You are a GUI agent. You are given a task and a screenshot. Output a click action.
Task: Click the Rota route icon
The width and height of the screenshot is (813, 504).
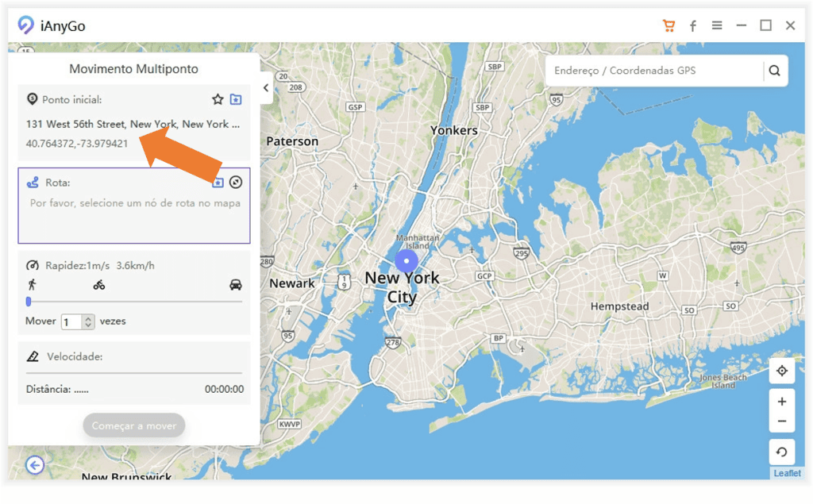(33, 182)
